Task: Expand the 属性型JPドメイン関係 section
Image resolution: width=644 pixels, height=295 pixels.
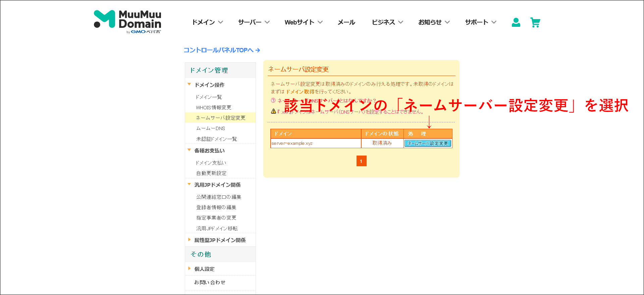Action: [220, 240]
